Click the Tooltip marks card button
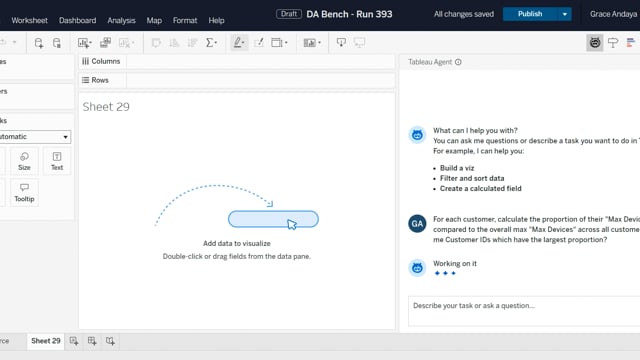 pos(24,193)
